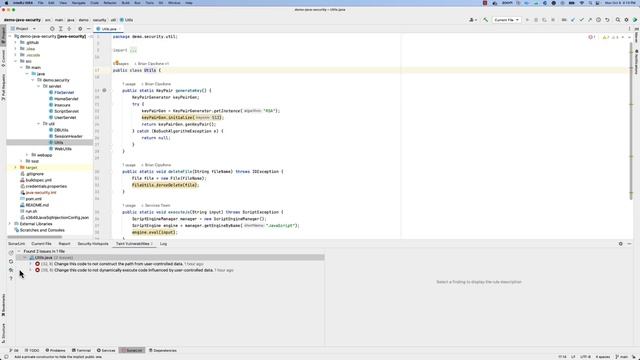Select the Taint Vulnerabilities tab
This screenshot has height=360, width=640.
point(133,244)
